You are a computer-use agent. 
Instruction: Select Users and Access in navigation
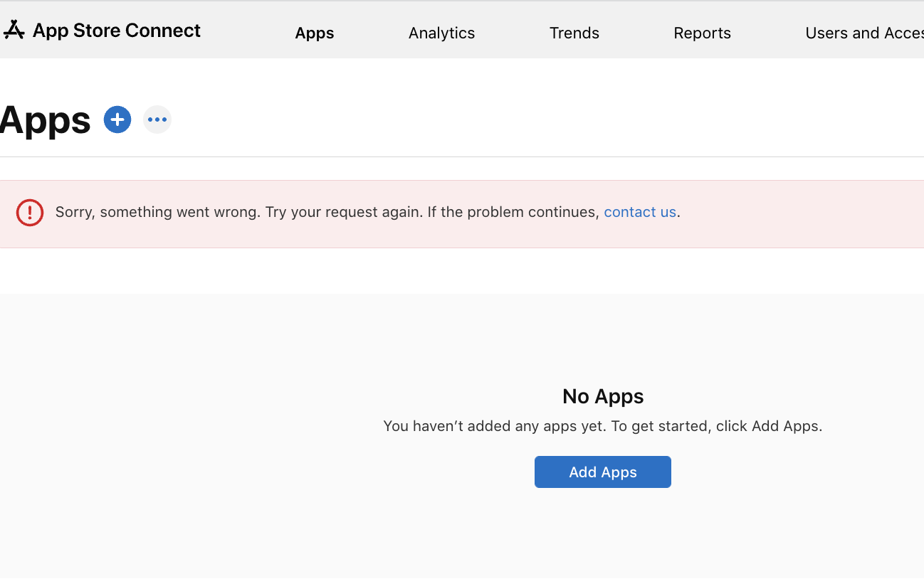pos(864,33)
